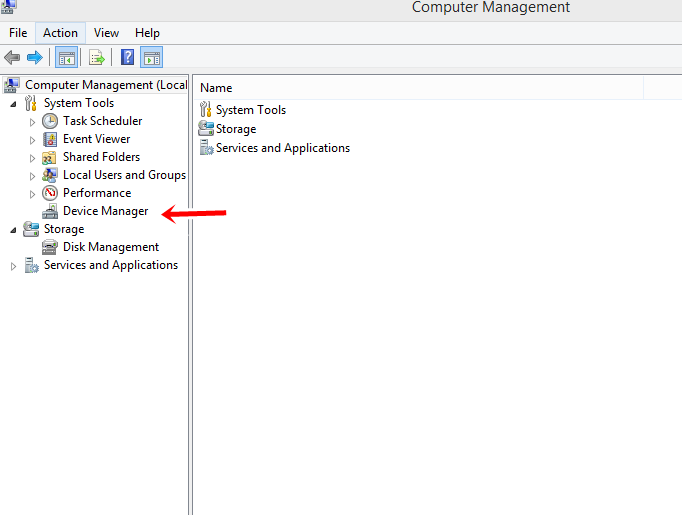This screenshot has width=682, height=515.
Task: Toggle Show/Hide Action Pane toolbar icon
Action: [151, 57]
